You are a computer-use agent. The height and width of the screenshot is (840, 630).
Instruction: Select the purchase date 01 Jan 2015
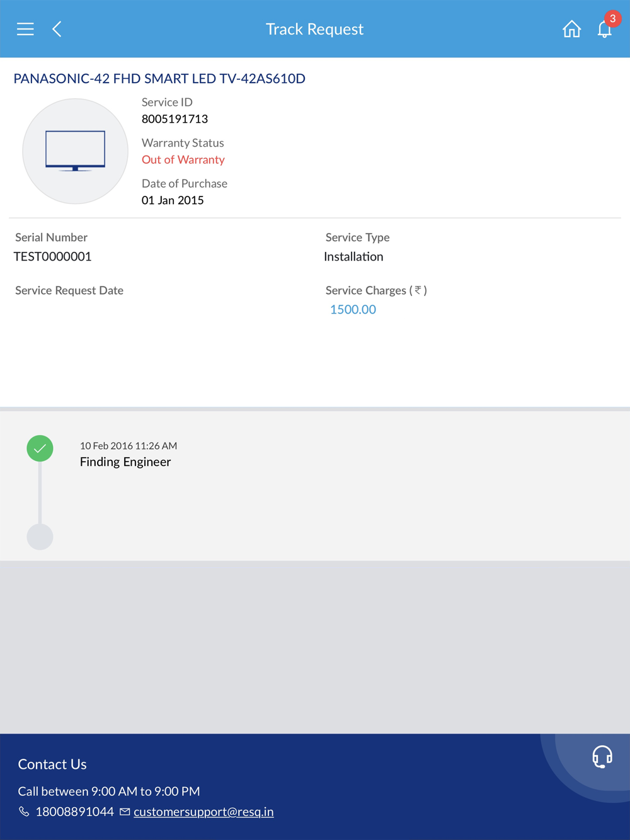click(x=173, y=200)
